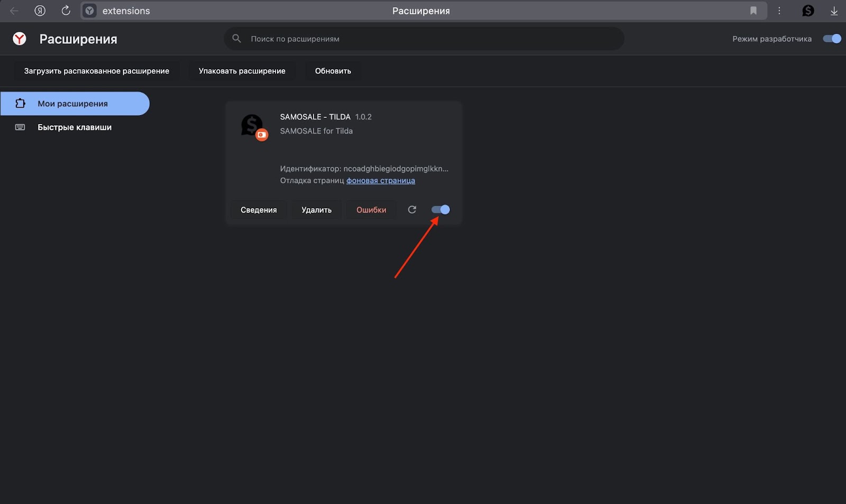Click the magnifier icon in extensions search
The width and height of the screenshot is (846, 504).
point(237,39)
